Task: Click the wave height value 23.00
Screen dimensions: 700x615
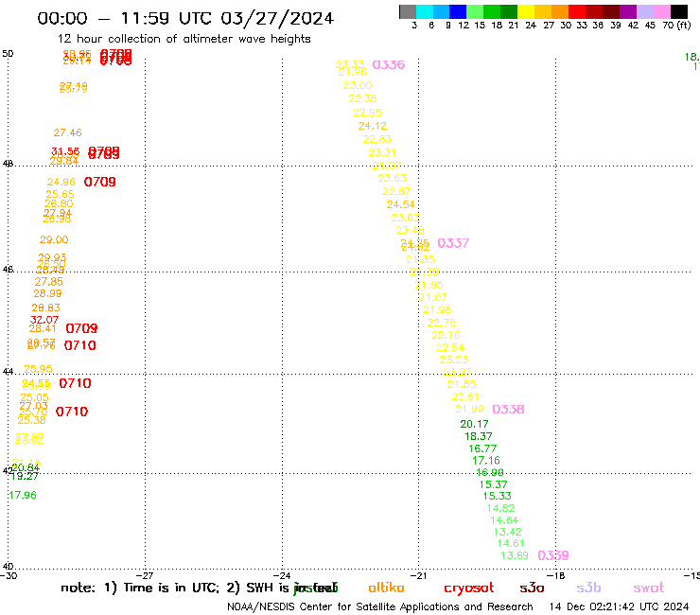Action: pos(358,85)
